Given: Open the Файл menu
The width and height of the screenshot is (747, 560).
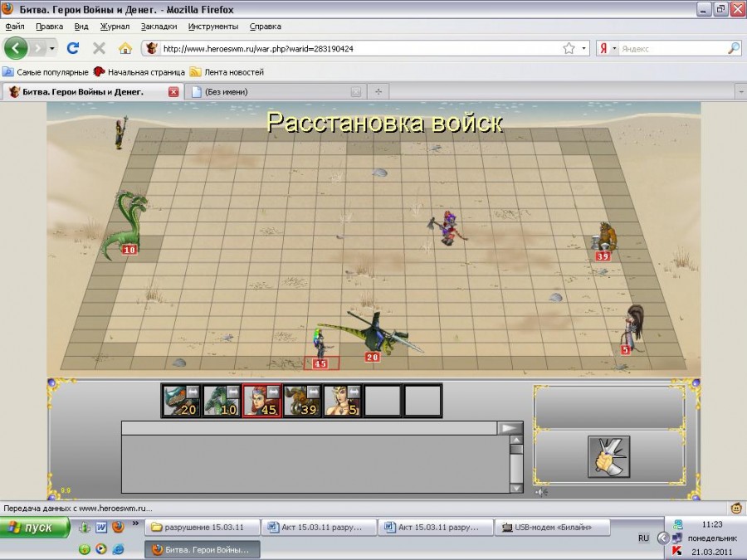Looking at the screenshot, I should pos(15,27).
